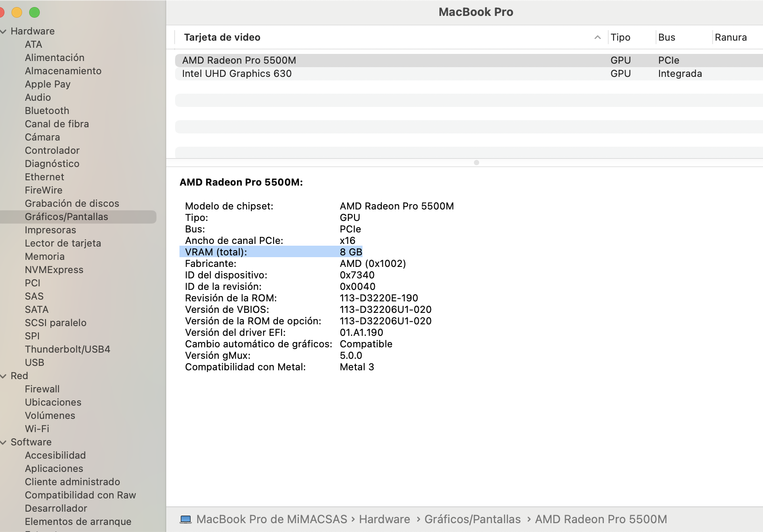Select Grabación de discos item
This screenshot has width=763, height=532.
(72, 204)
